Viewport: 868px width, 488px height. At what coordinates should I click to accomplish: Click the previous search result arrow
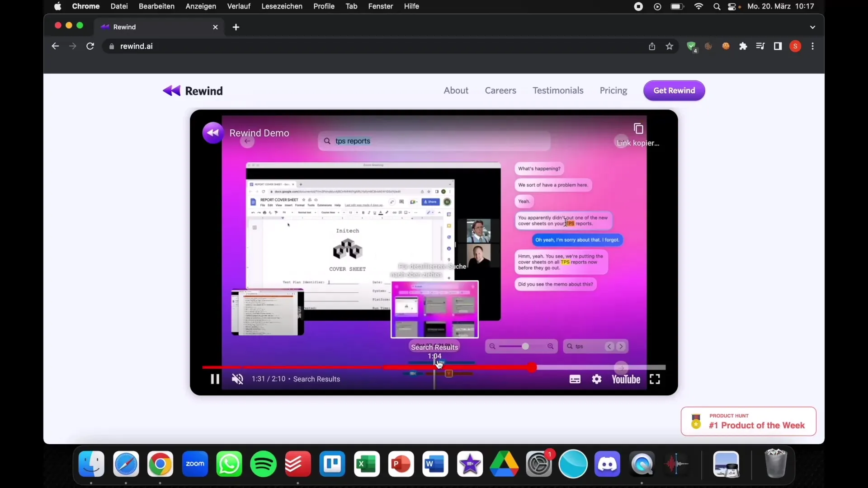609,346
